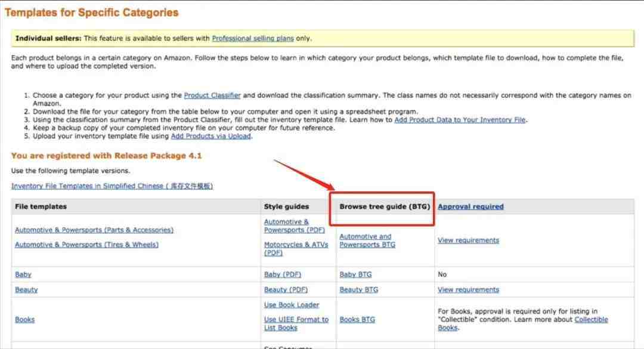The height and width of the screenshot is (349, 644).
Task: Open the Product Classifier link
Action: click(x=212, y=95)
